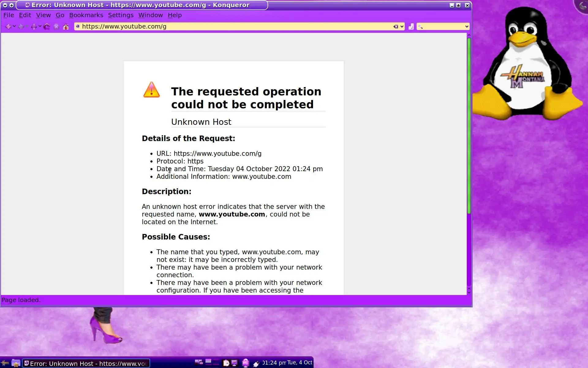This screenshot has width=588, height=368.
Task: Click the green vertical page scrollbar
Action: point(469,126)
